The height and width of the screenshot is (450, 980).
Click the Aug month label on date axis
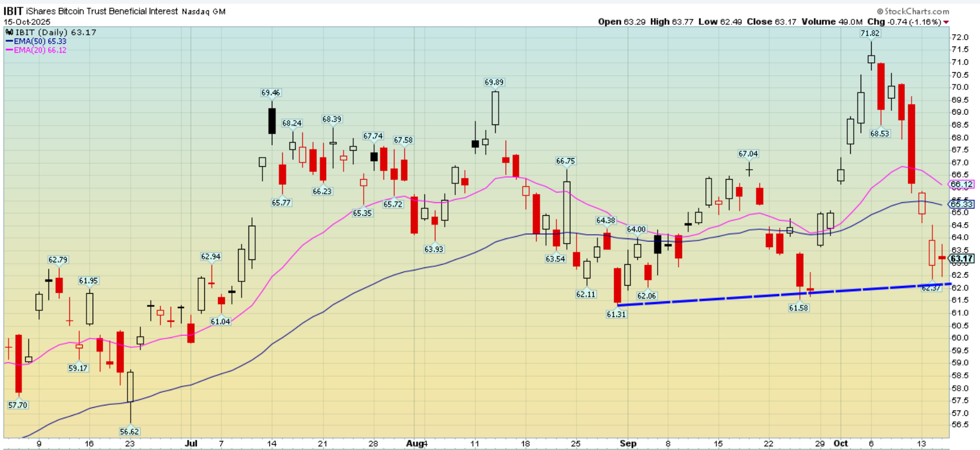[414, 443]
